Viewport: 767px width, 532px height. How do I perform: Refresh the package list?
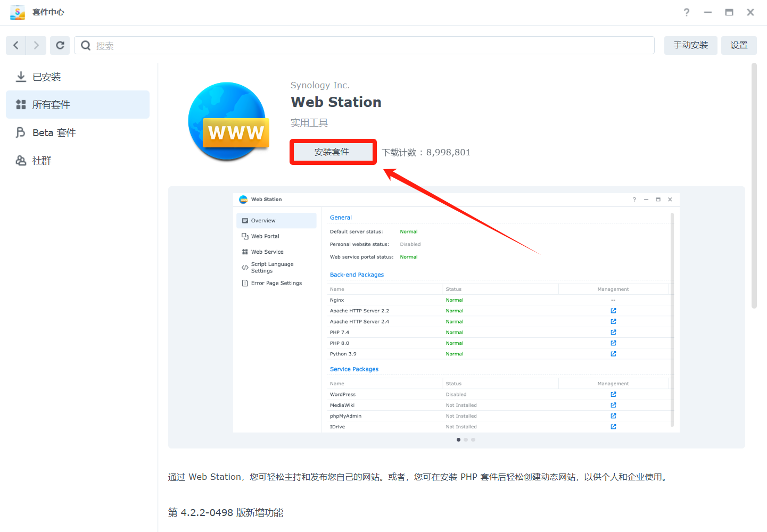pyautogui.click(x=60, y=45)
